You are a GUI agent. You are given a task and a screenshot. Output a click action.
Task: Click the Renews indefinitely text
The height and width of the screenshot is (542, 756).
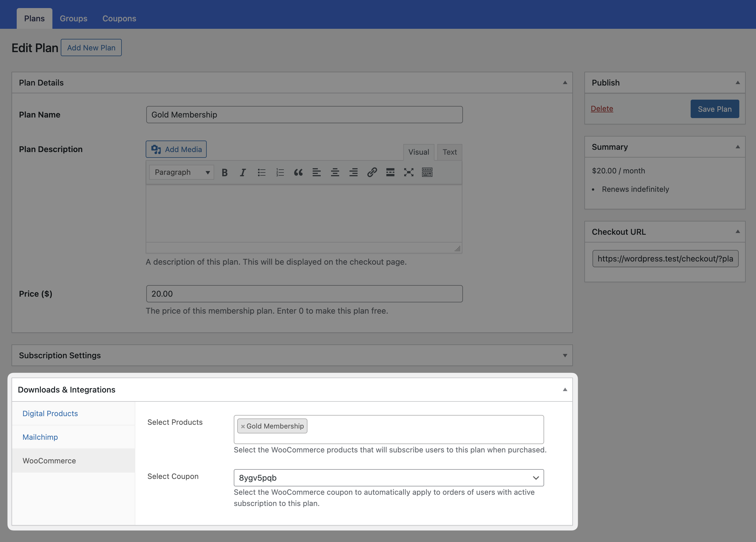pos(635,189)
